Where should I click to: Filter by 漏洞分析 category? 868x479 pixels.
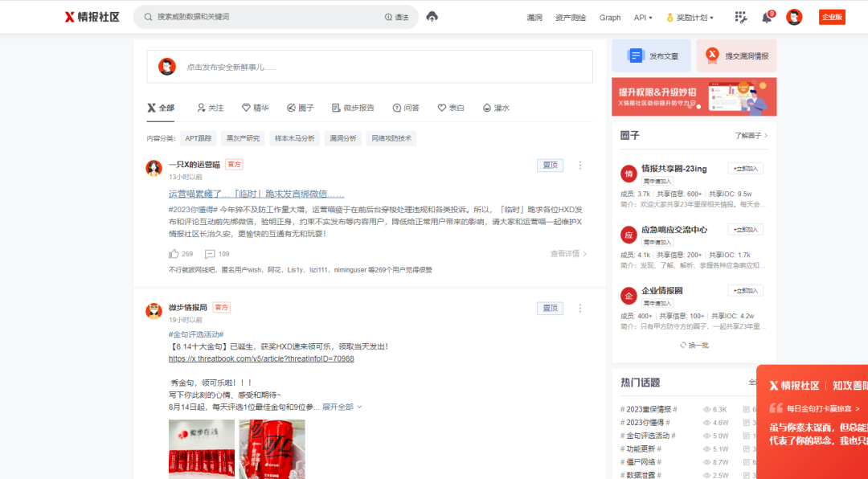coord(343,138)
